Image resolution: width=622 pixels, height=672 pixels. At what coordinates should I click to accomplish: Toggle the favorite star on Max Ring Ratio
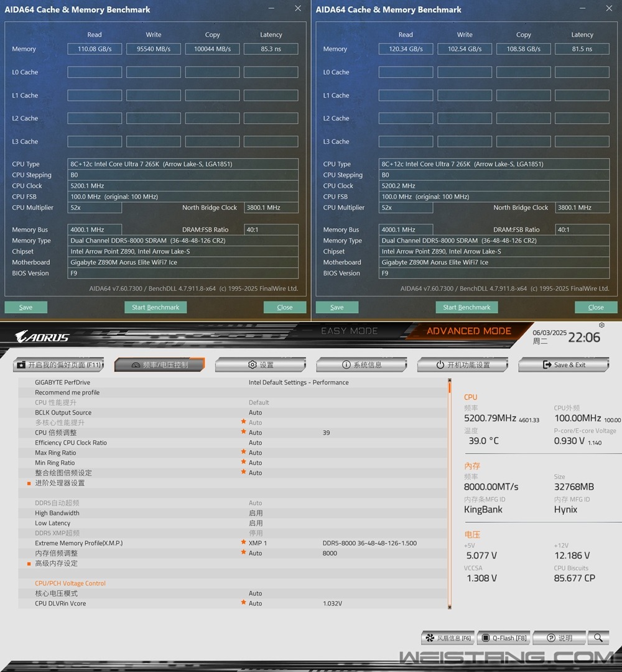click(x=243, y=452)
